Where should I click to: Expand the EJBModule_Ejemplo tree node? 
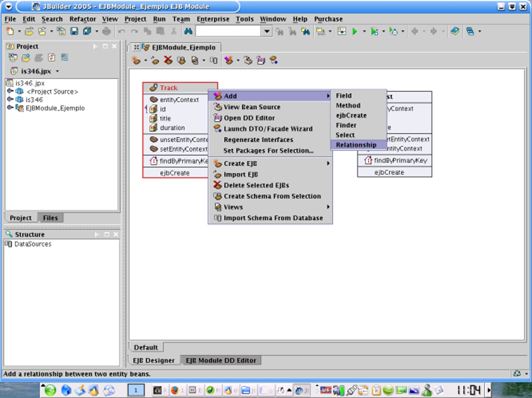click(x=10, y=108)
